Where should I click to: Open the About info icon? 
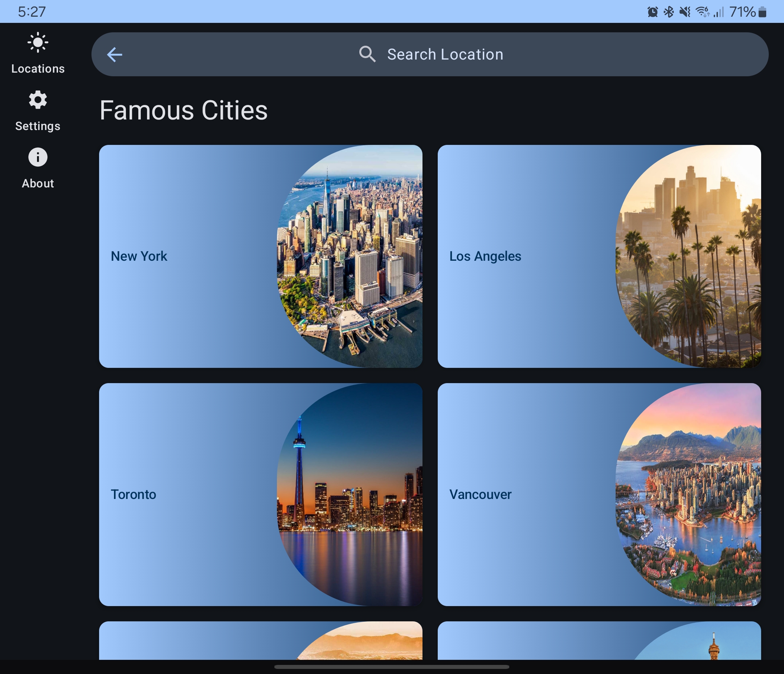point(38,157)
